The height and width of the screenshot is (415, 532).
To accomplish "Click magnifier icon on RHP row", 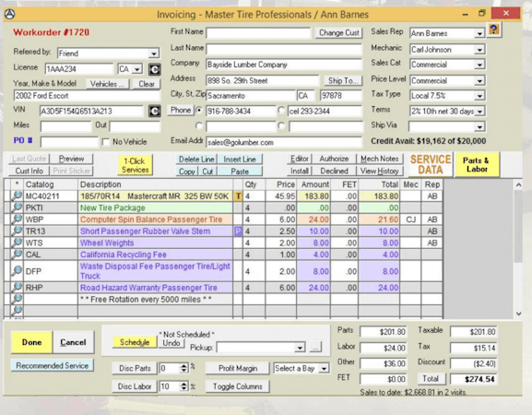I will (17, 288).
